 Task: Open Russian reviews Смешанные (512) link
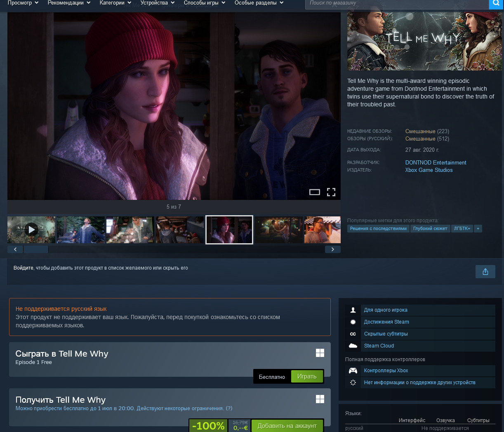click(x=427, y=139)
